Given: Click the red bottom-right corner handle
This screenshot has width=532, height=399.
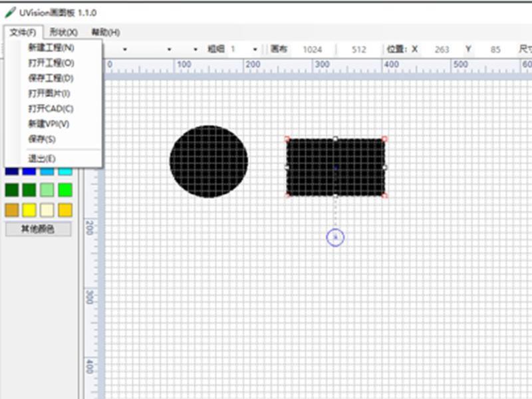Looking at the screenshot, I should pos(385,196).
